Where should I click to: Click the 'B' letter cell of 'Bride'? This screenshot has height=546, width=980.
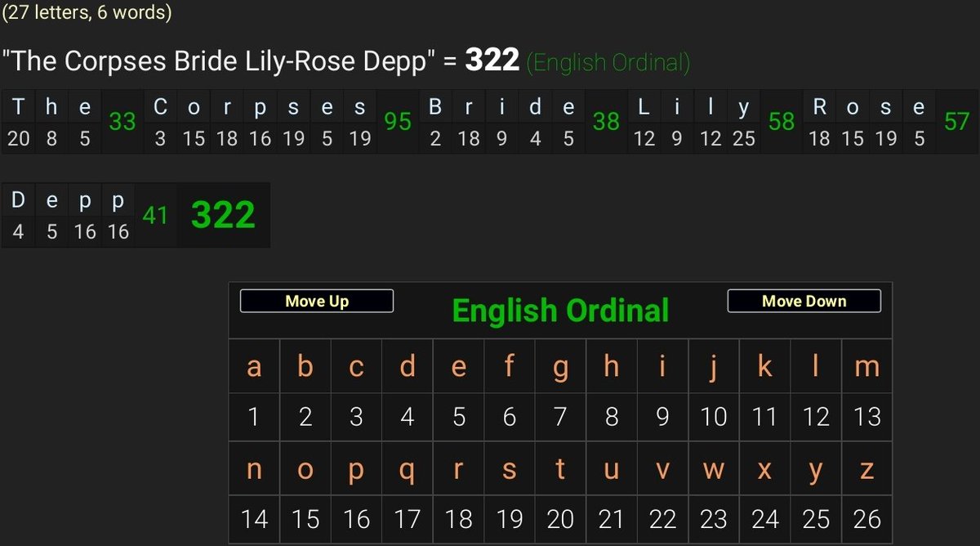435,106
